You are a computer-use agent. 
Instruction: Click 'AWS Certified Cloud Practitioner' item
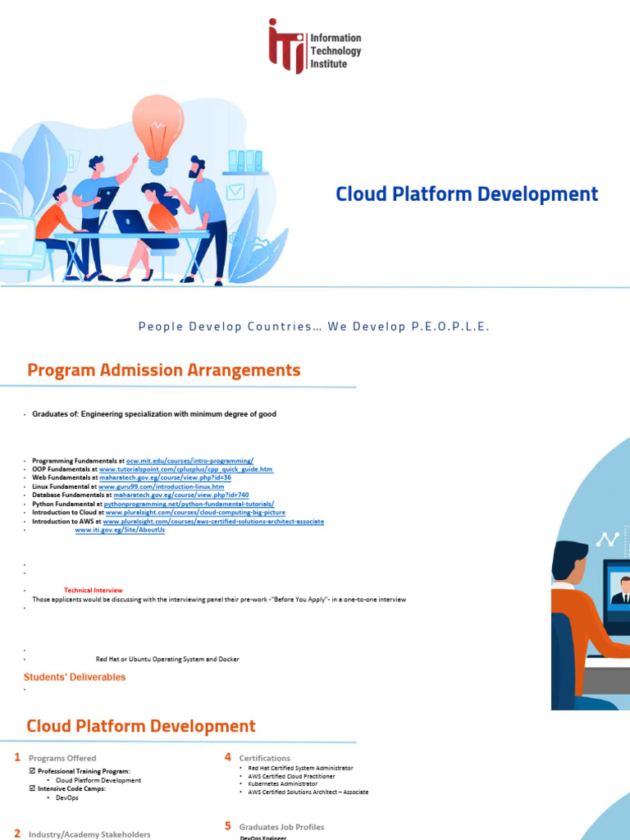[291, 776]
